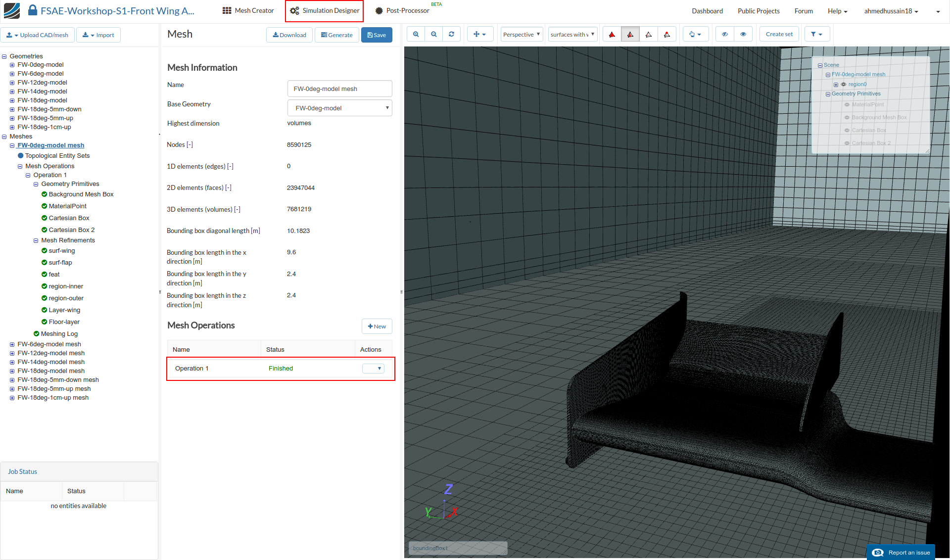The height and width of the screenshot is (560, 950).
Task: Collapse the Mesh Refinements tree node
Action: pyautogui.click(x=36, y=240)
